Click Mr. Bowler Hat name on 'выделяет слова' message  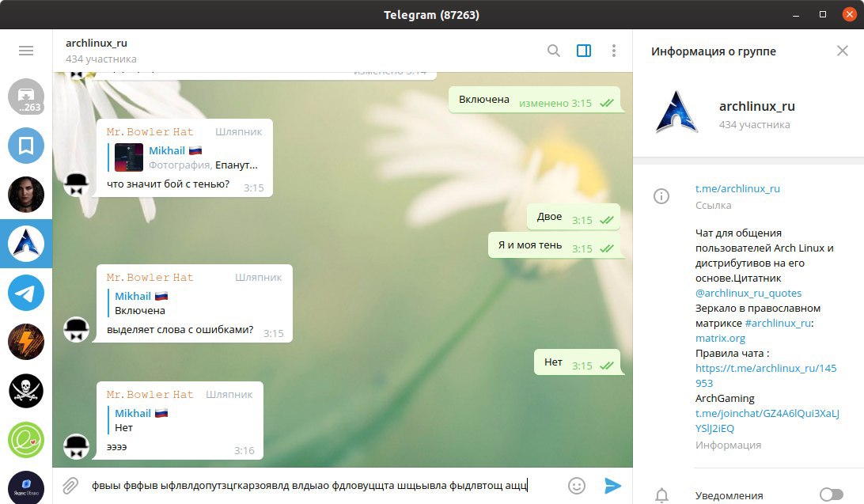click(150, 277)
